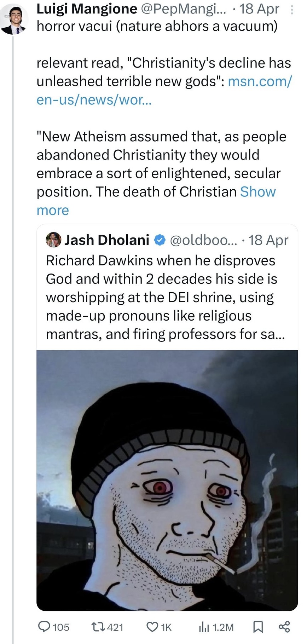307x644 pixels.
Task: Click the blue verified badge
Action: tap(160, 240)
